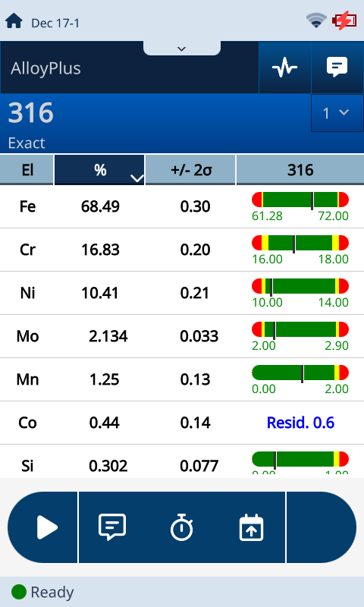Open the comment bubble in header

(x=337, y=68)
